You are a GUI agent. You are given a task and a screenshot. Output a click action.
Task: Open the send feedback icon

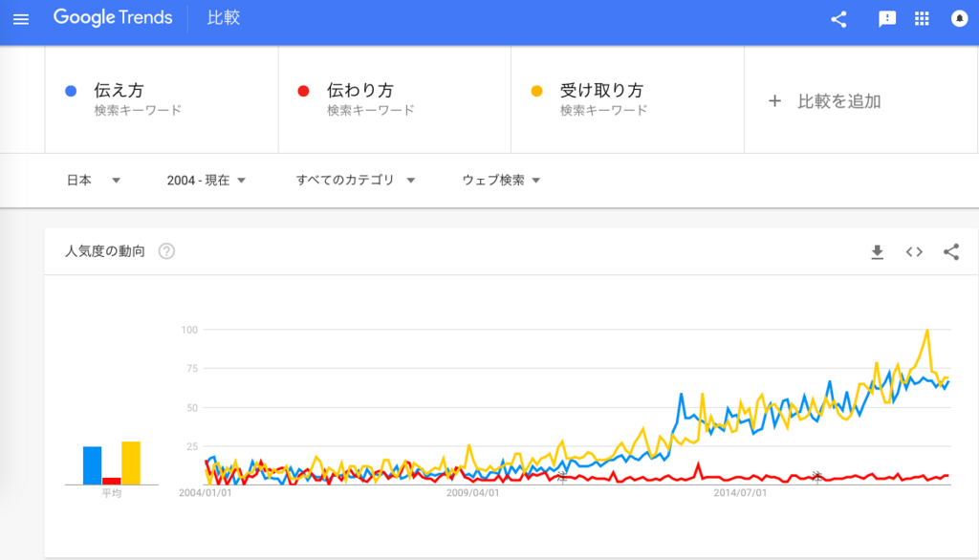(886, 19)
